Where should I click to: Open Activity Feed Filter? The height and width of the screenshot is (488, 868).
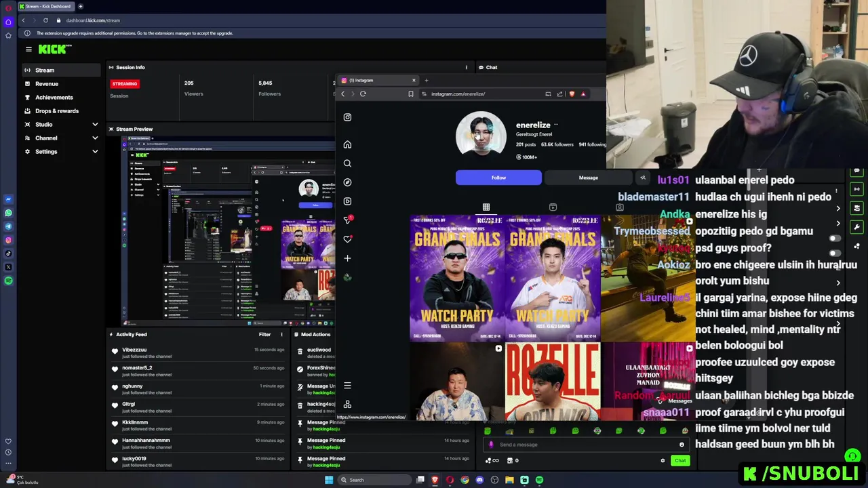pyautogui.click(x=264, y=334)
